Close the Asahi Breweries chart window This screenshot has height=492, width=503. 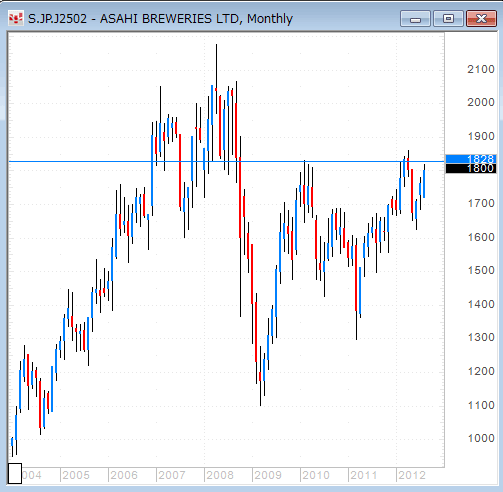point(481,19)
